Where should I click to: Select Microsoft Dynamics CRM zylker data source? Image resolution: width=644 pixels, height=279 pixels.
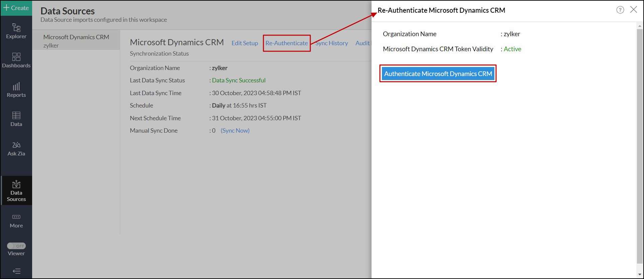coord(76,41)
